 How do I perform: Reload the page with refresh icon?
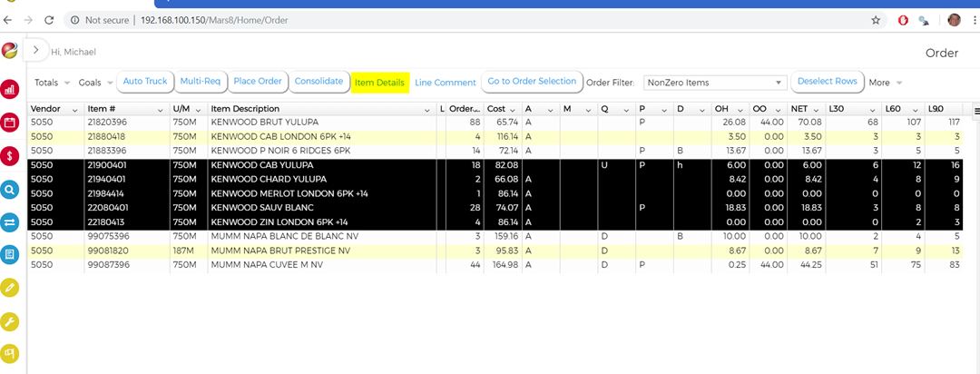click(x=49, y=20)
